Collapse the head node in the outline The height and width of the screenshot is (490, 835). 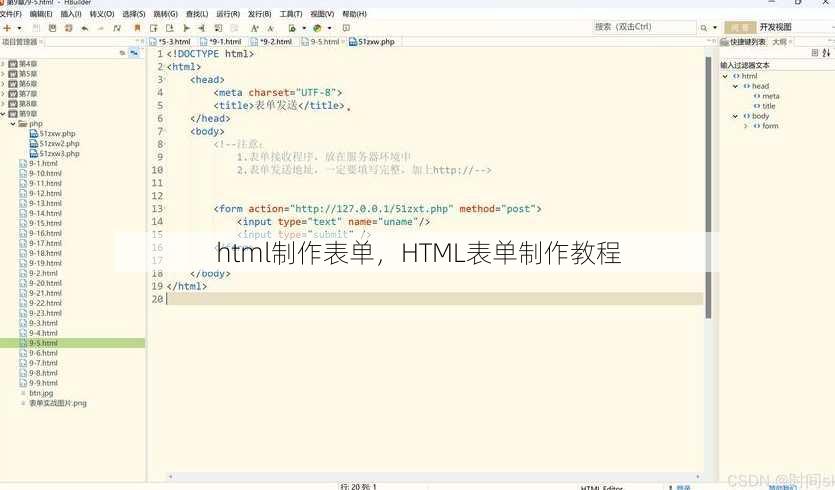click(x=735, y=86)
